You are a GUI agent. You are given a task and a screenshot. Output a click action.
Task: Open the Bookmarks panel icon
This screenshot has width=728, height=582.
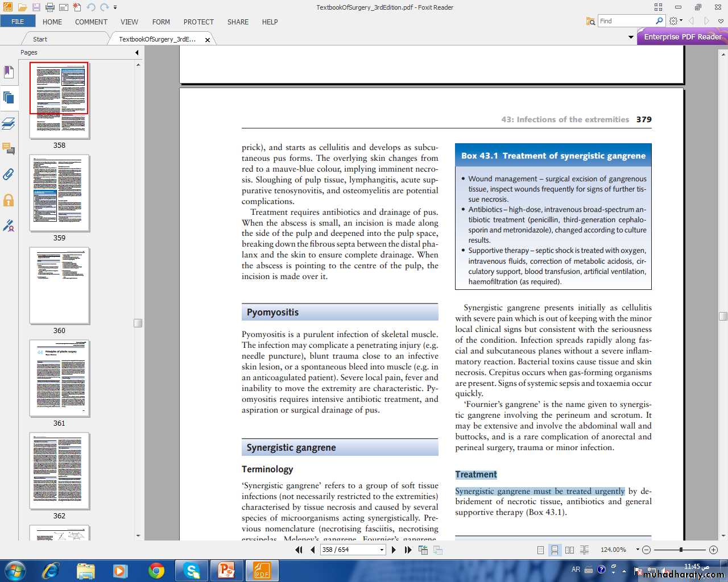(9, 72)
